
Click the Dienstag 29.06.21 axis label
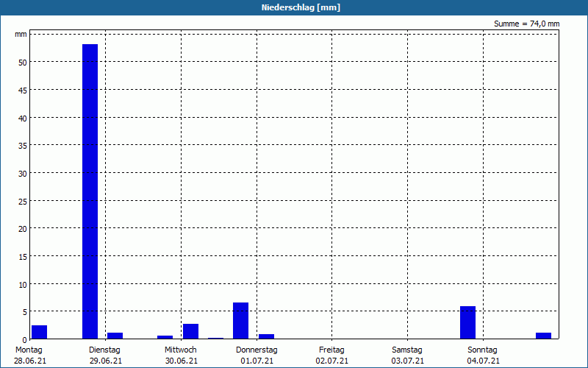tap(105, 355)
